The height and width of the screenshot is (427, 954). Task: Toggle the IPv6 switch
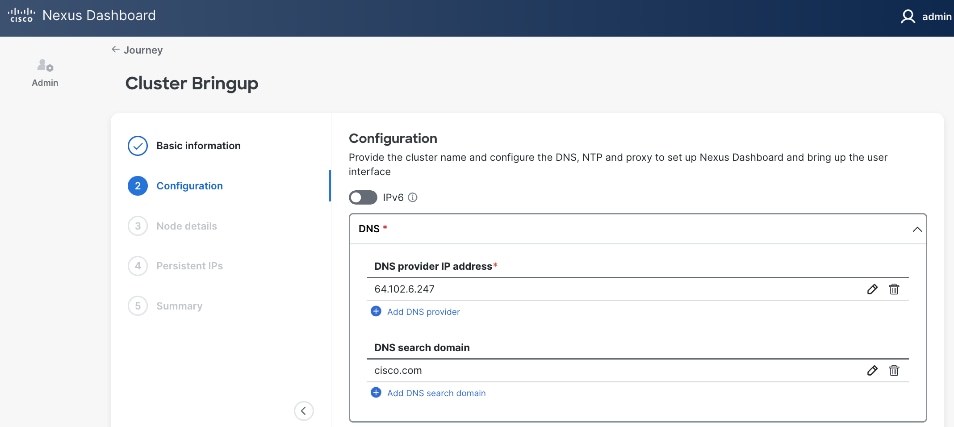(x=363, y=197)
